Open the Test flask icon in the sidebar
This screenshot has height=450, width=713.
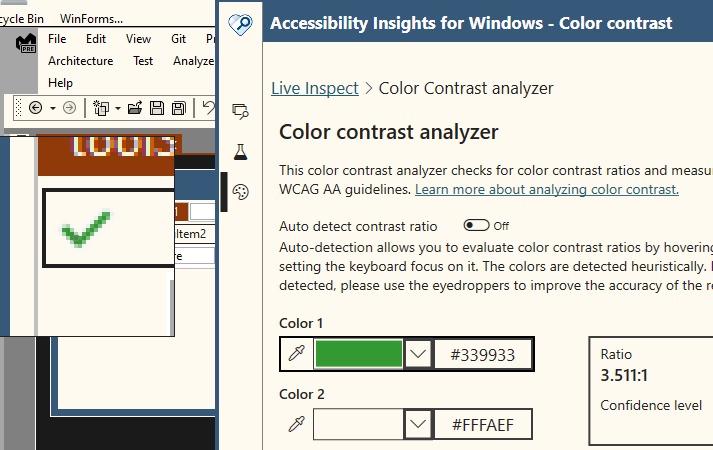pyautogui.click(x=240, y=152)
